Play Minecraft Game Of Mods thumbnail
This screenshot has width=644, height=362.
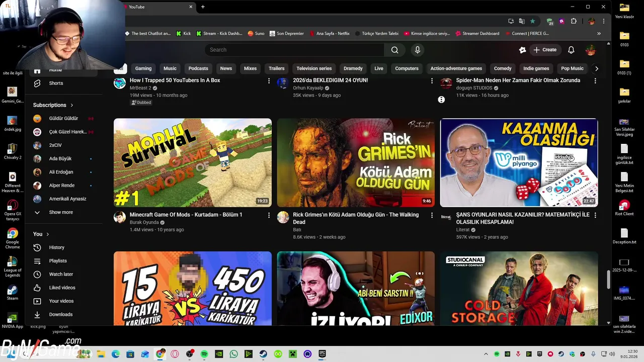tap(193, 163)
